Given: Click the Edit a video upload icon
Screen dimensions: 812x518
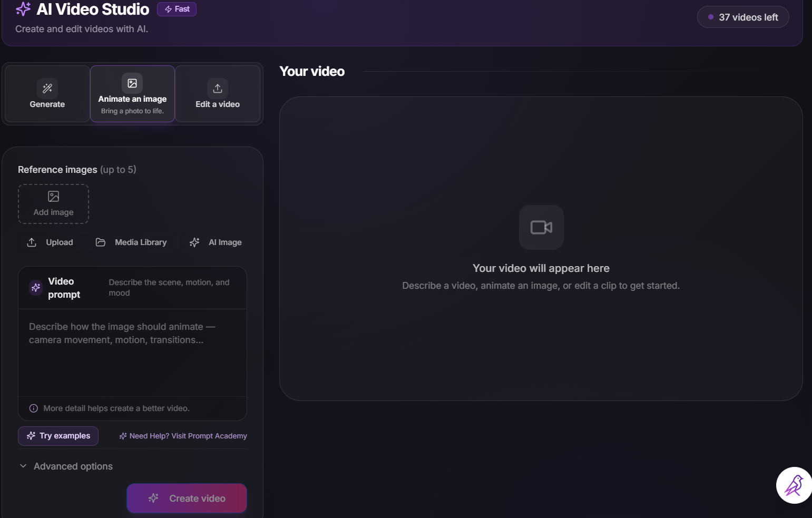Looking at the screenshot, I should point(218,88).
